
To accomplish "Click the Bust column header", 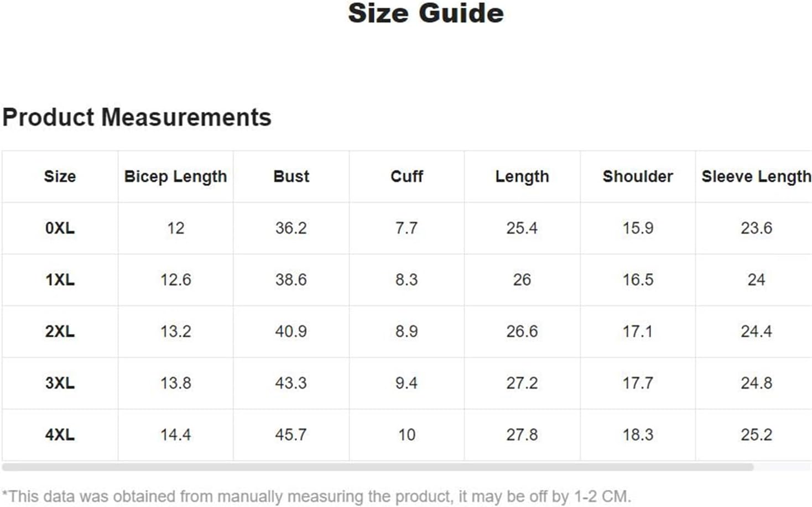I will tap(292, 176).
